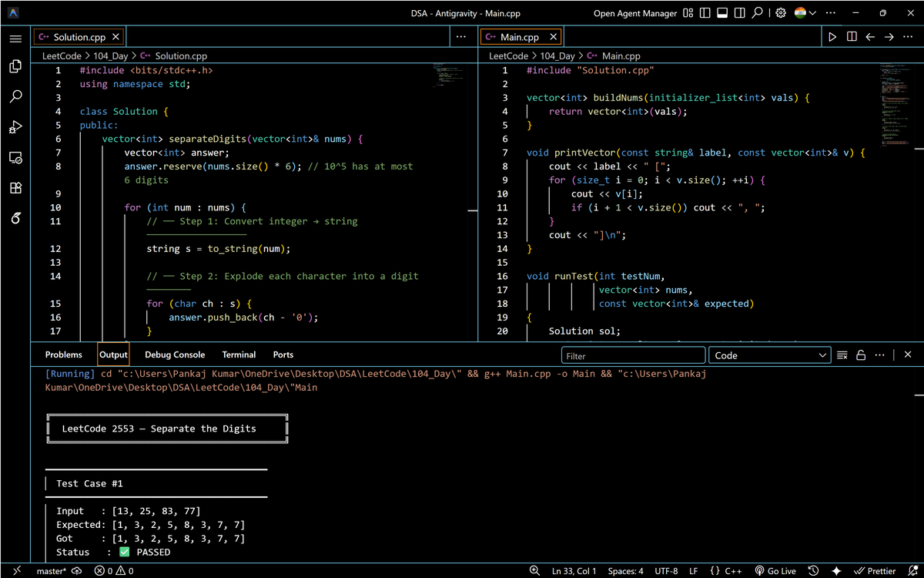The width and height of the screenshot is (924, 578).
Task: Split the Main.cpp editor to the right
Action: [x=852, y=37]
